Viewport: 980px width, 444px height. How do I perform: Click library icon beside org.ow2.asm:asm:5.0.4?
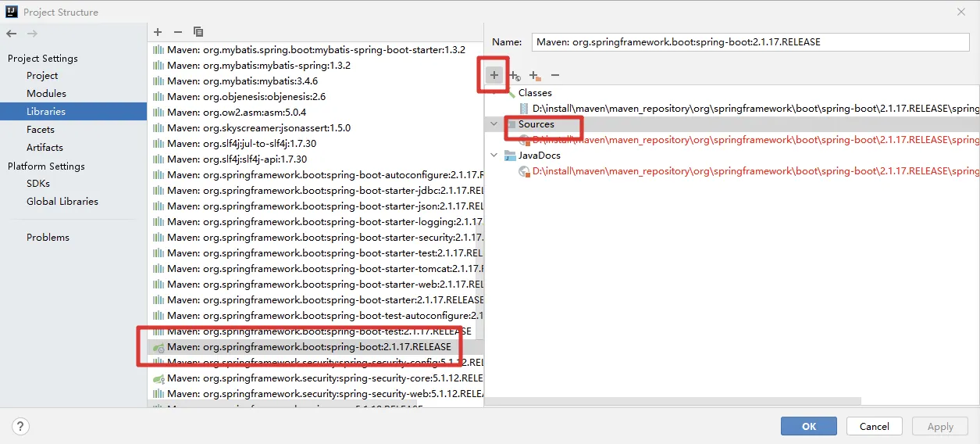(159, 113)
